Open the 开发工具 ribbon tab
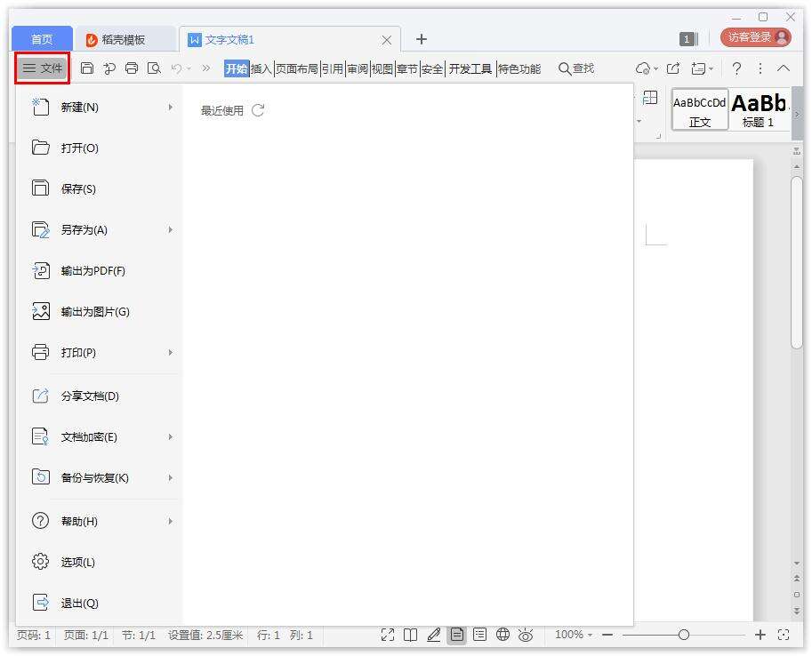Viewport: 812px width, 656px height. coord(470,68)
